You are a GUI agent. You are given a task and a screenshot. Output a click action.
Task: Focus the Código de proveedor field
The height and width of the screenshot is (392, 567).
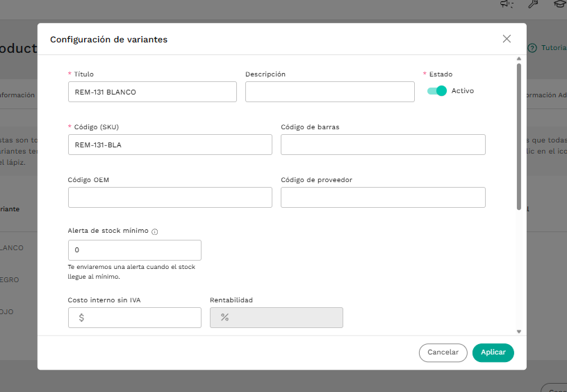point(383,197)
